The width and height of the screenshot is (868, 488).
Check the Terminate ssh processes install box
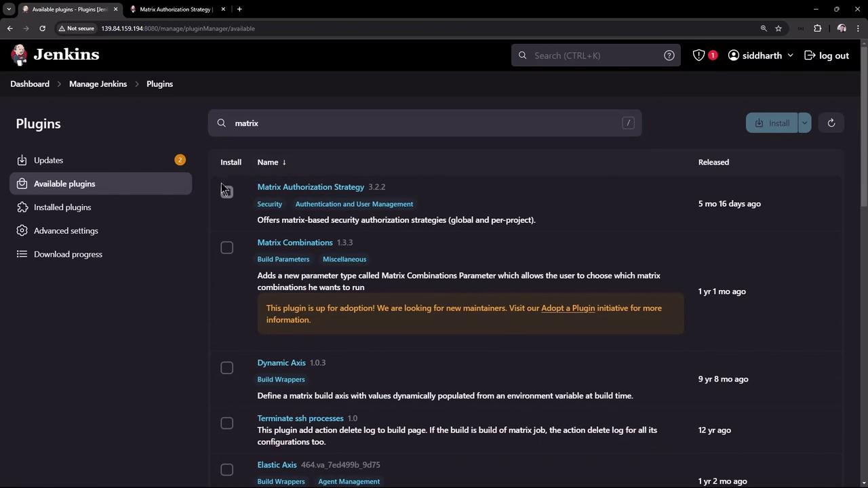tap(227, 423)
